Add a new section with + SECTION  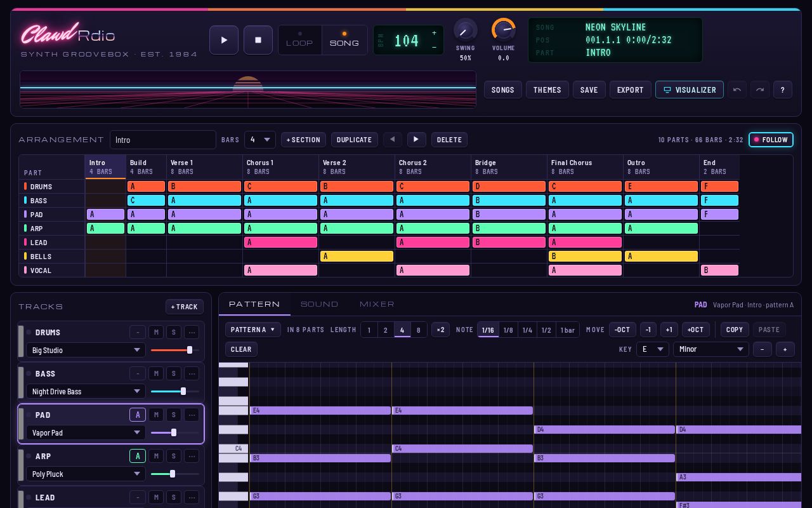(303, 140)
